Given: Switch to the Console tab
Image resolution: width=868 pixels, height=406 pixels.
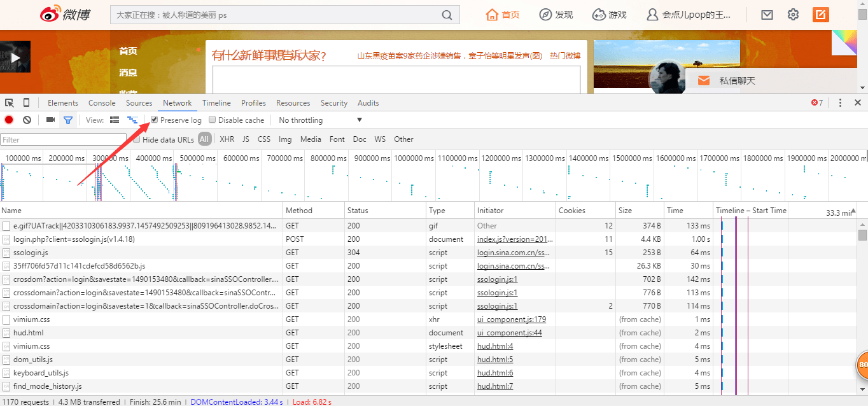Looking at the screenshot, I should (102, 103).
